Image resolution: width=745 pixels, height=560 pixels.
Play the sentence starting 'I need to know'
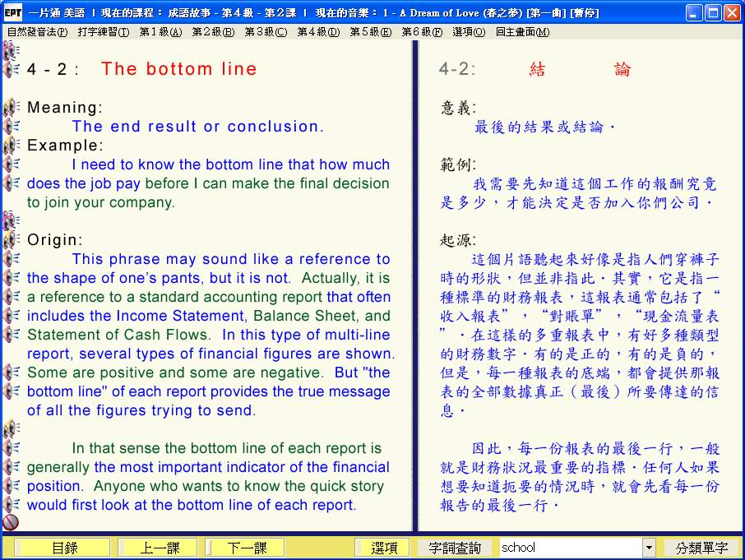(x=11, y=164)
